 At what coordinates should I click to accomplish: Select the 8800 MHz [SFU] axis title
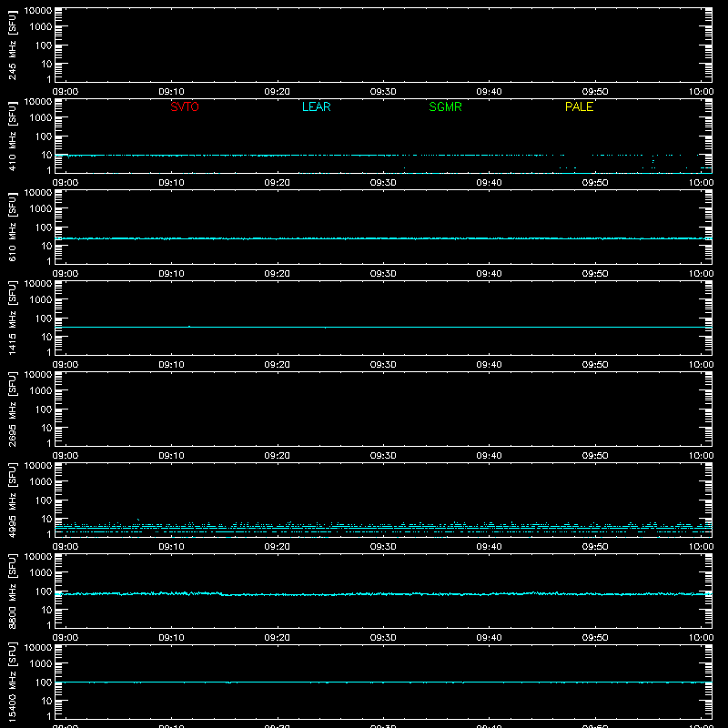13,591
